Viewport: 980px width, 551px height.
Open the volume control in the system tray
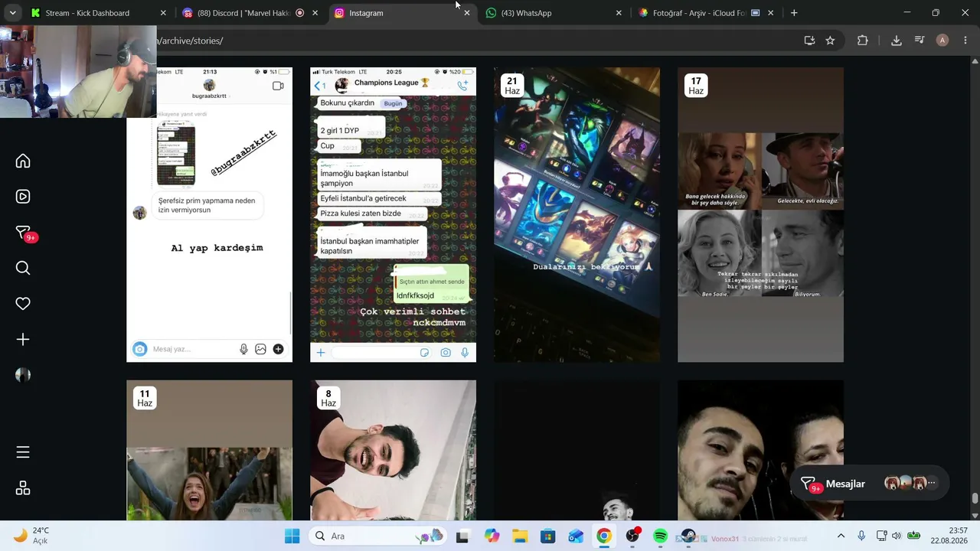[x=897, y=536]
